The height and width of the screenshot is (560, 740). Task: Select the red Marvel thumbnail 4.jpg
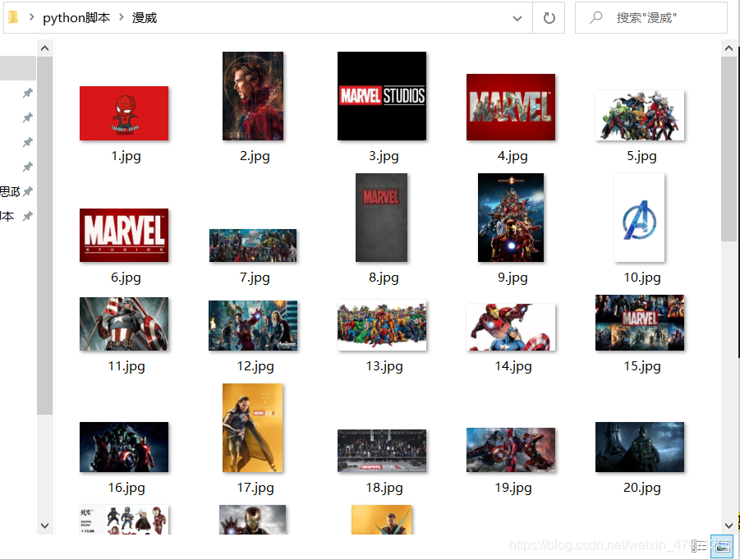[x=511, y=107]
